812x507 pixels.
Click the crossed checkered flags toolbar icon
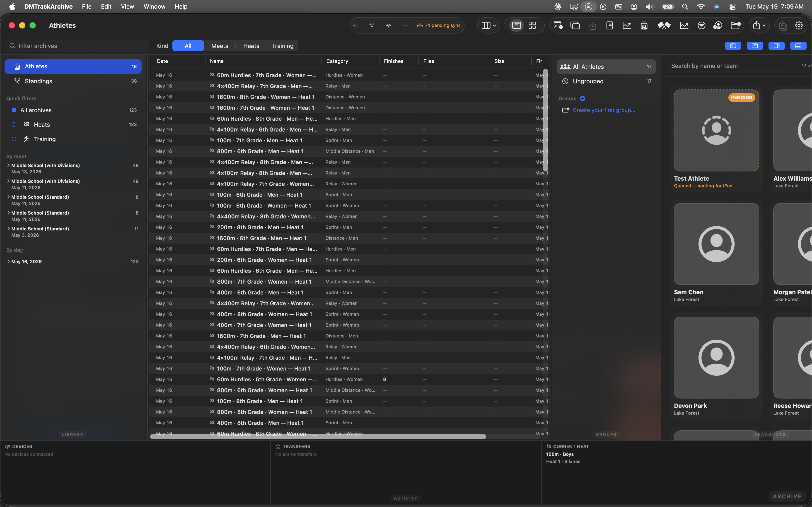point(664,26)
